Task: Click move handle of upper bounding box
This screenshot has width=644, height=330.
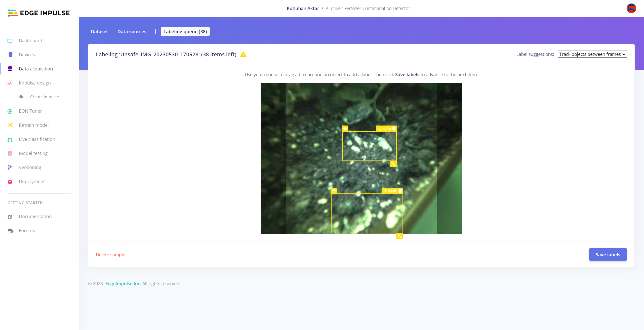Action: [x=345, y=129]
